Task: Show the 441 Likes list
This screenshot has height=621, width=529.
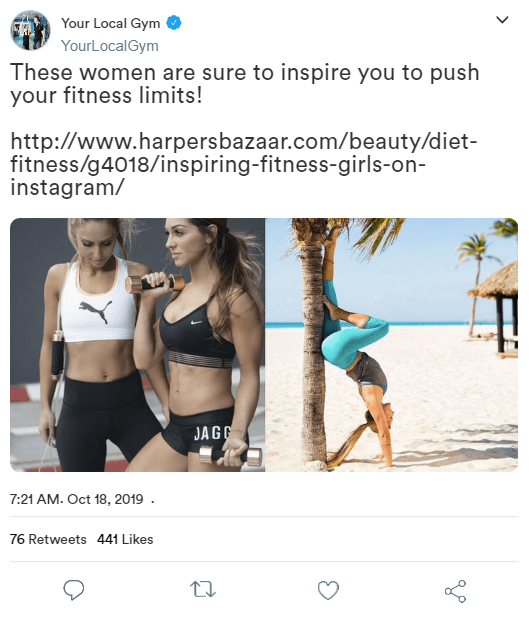Action: pyautogui.click(x=125, y=539)
